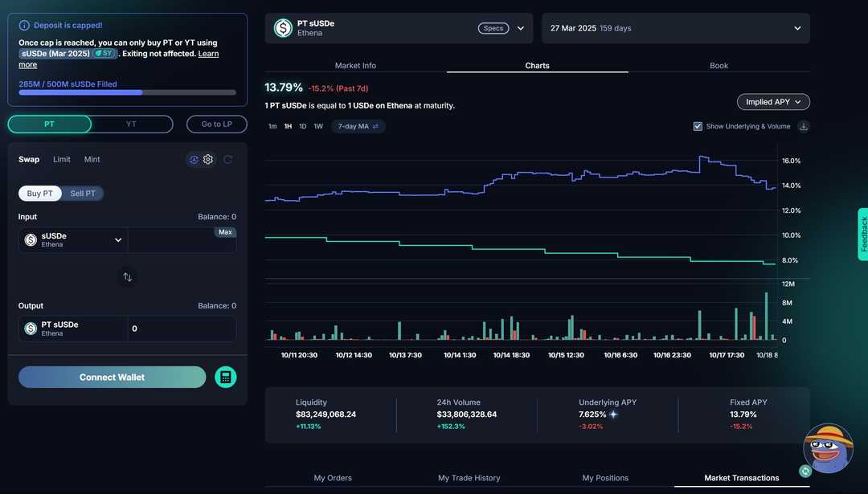
Task: Refresh the swap quote
Action: (227, 159)
